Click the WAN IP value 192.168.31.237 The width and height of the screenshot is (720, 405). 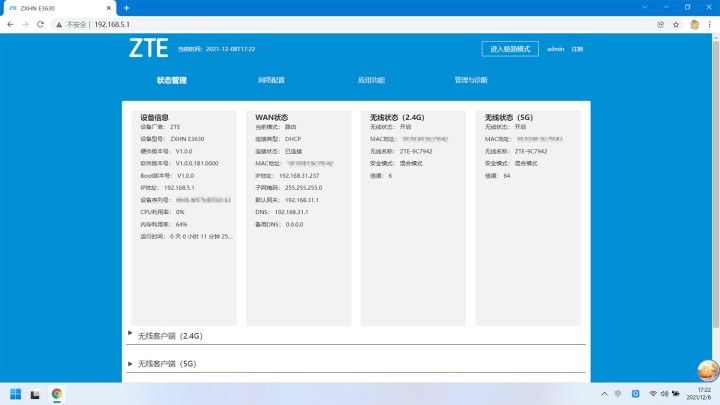tap(299, 176)
